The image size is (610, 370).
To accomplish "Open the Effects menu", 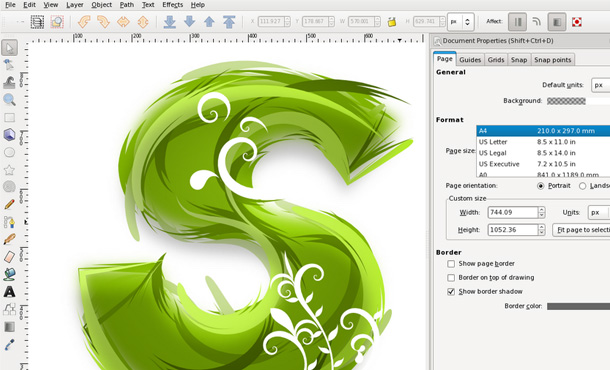I will pyautogui.click(x=173, y=5).
